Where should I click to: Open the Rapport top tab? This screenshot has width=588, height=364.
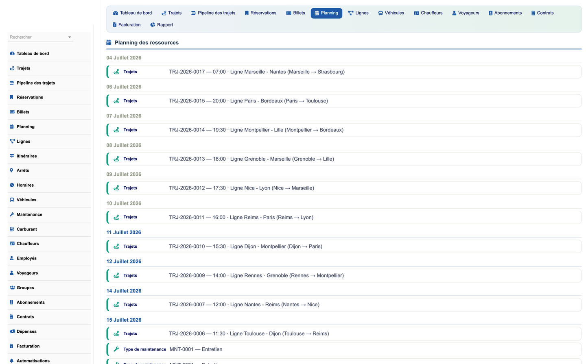[162, 25]
